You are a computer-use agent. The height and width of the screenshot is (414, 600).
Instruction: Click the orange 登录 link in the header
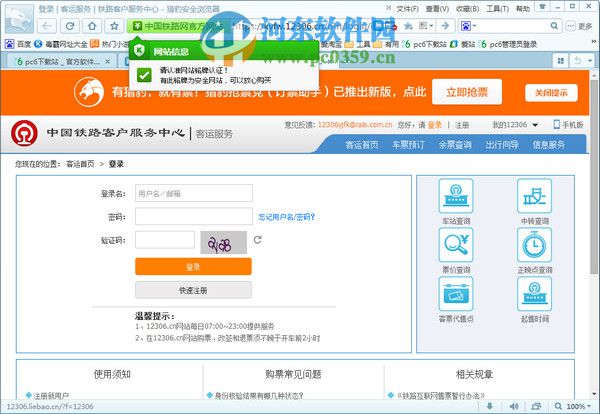point(434,125)
